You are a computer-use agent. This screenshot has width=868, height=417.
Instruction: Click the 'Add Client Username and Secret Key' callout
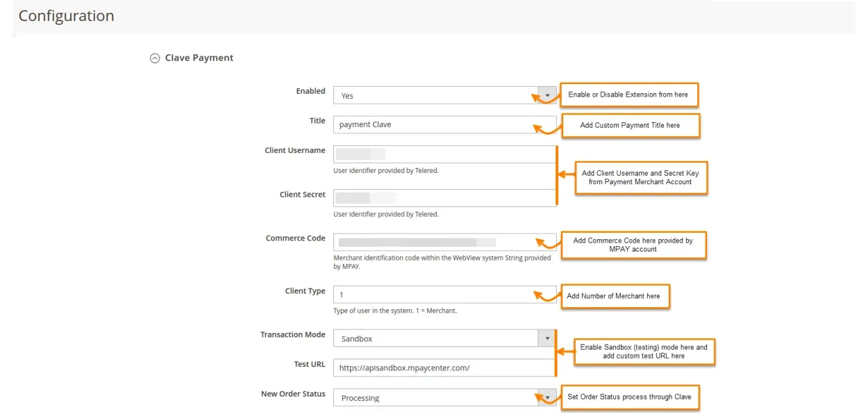point(640,177)
